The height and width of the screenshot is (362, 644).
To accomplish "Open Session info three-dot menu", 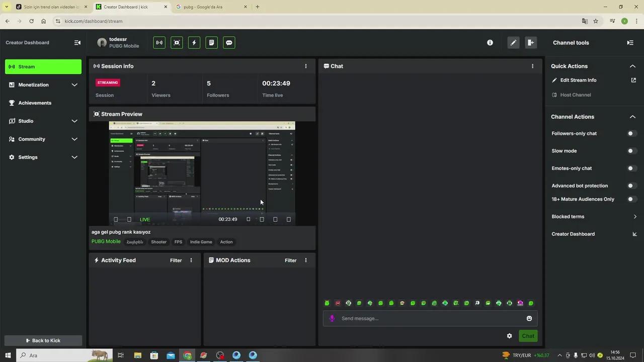I will (305, 66).
